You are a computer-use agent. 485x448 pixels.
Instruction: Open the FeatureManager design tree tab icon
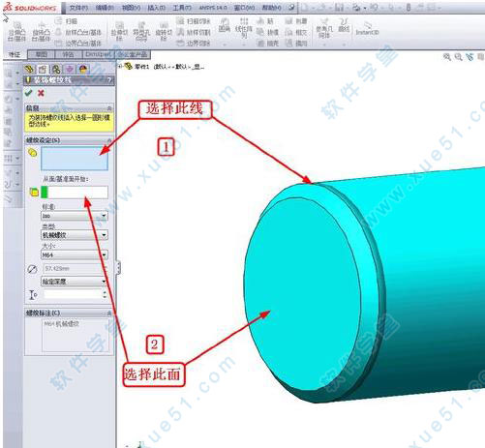pos(29,69)
